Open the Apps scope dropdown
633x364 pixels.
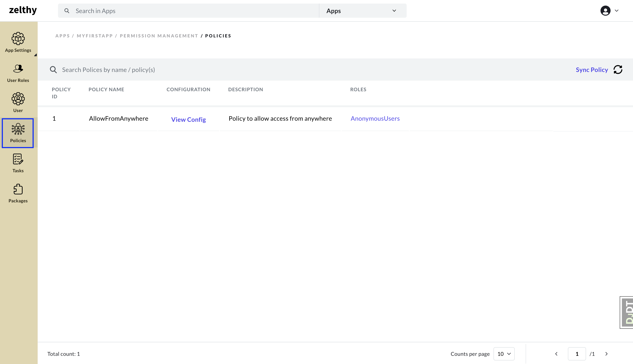pyautogui.click(x=363, y=11)
